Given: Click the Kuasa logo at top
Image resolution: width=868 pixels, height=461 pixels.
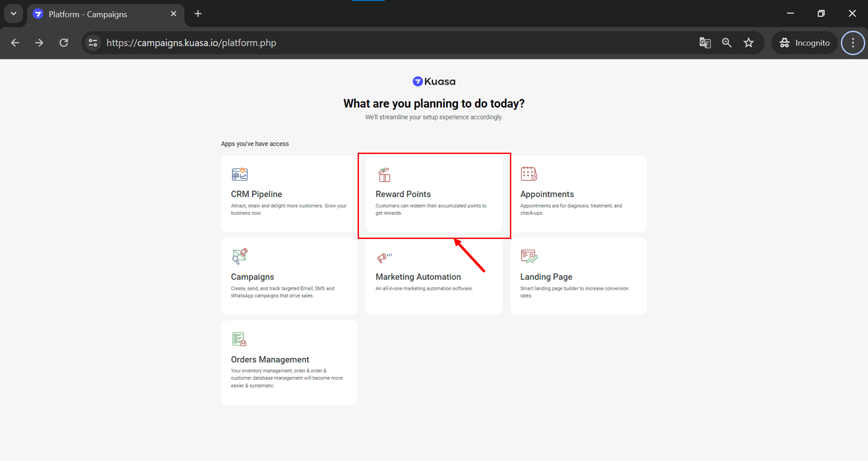Looking at the screenshot, I should click(434, 82).
